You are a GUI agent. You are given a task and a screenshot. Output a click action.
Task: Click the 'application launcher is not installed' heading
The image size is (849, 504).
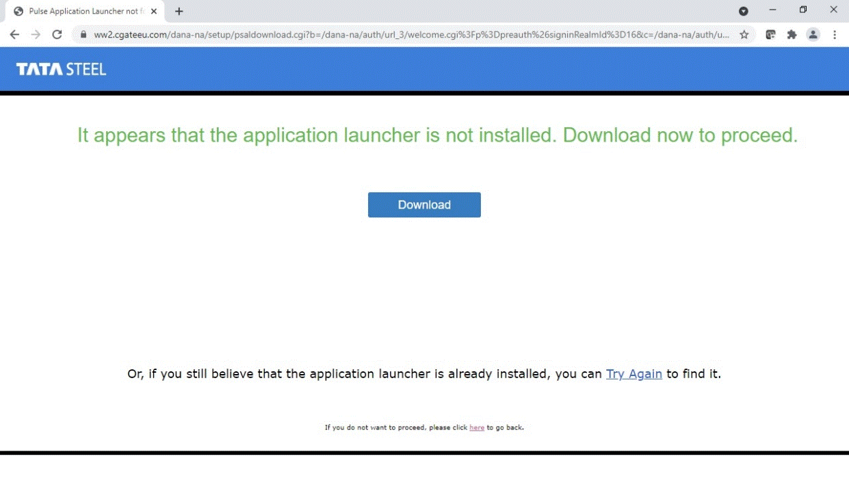pos(438,135)
